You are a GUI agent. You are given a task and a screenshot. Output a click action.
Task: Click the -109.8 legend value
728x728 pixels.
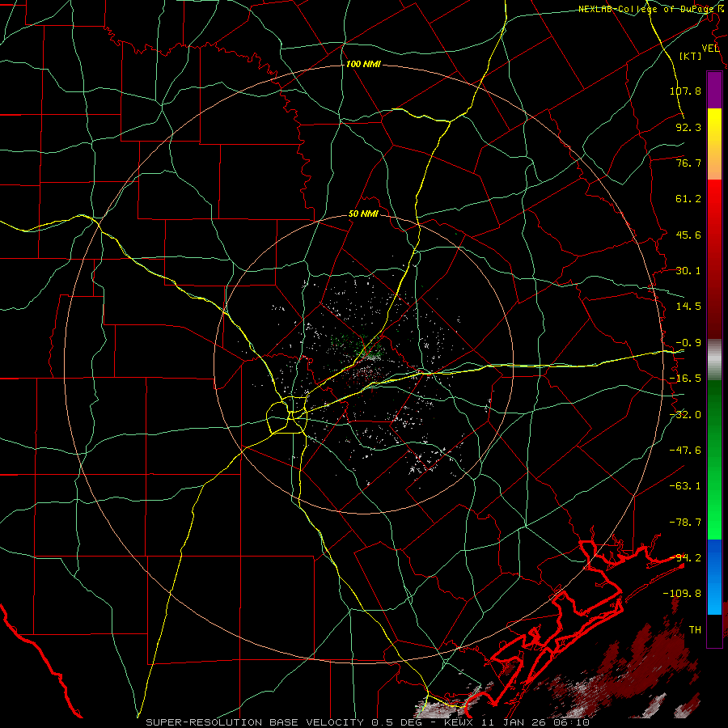[682, 594]
